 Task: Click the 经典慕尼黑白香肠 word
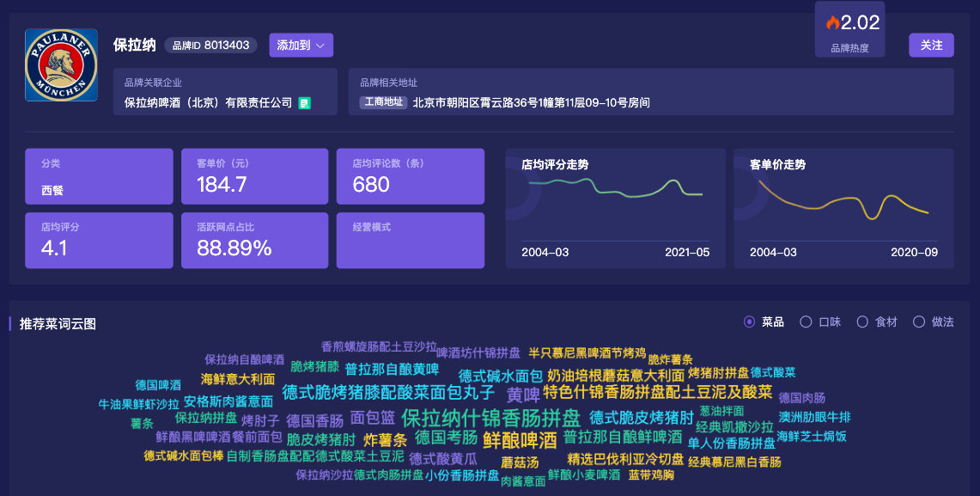point(734,462)
